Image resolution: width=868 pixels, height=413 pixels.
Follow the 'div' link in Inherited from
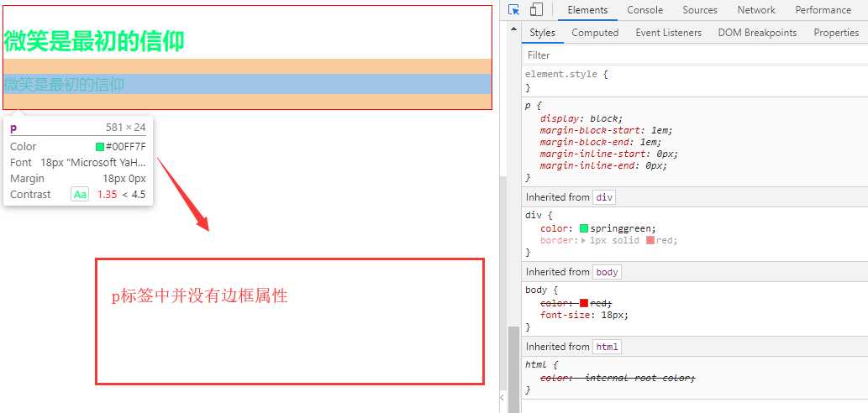[x=604, y=197]
